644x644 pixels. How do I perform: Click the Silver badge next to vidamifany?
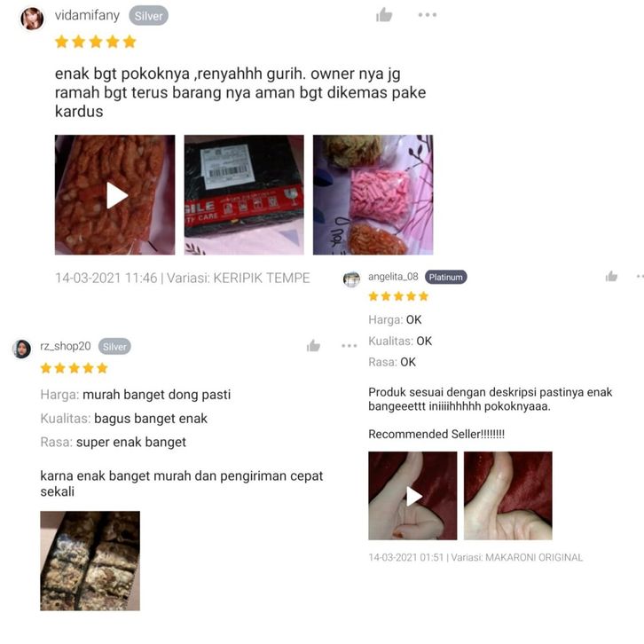(x=148, y=16)
